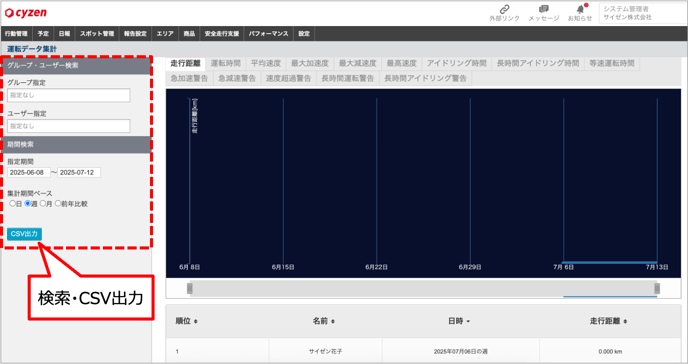Open the パフォーマンス menu

tap(269, 34)
